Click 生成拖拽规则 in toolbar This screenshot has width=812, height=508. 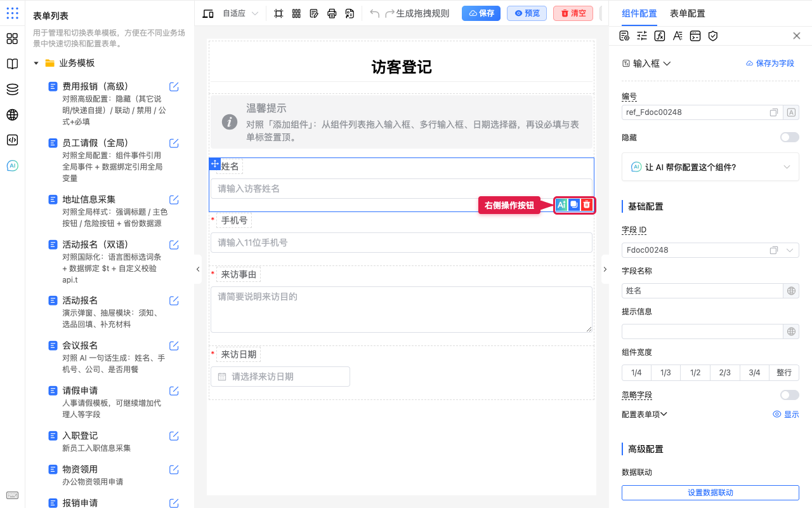click(422, 13)
